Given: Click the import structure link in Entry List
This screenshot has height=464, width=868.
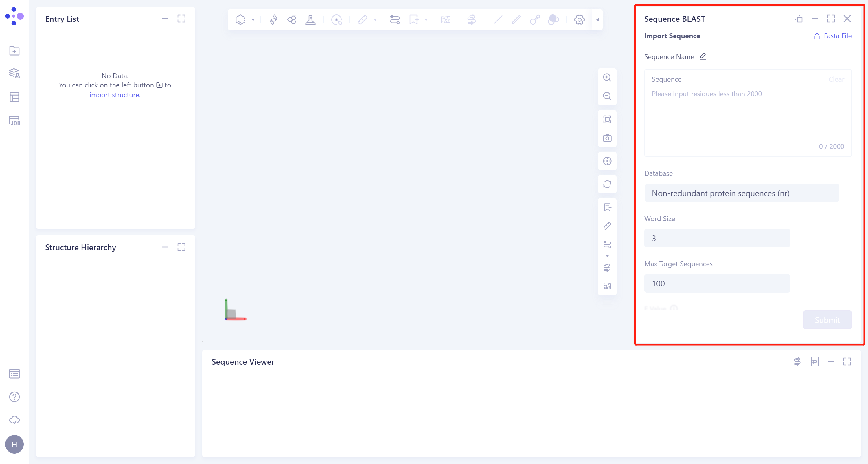Looking at the screenshot, I should [115, 95].
